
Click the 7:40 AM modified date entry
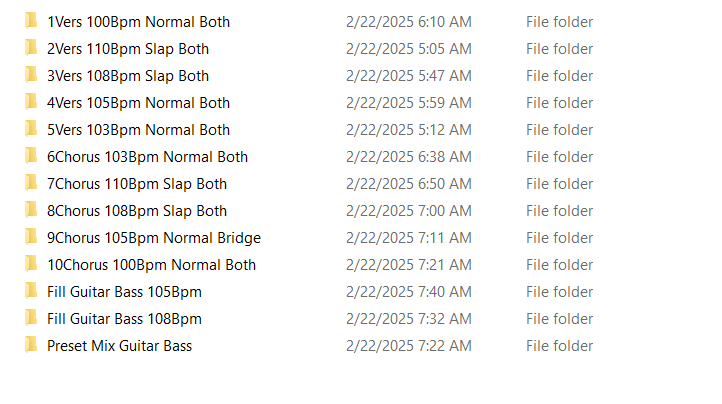pos(408,292)
